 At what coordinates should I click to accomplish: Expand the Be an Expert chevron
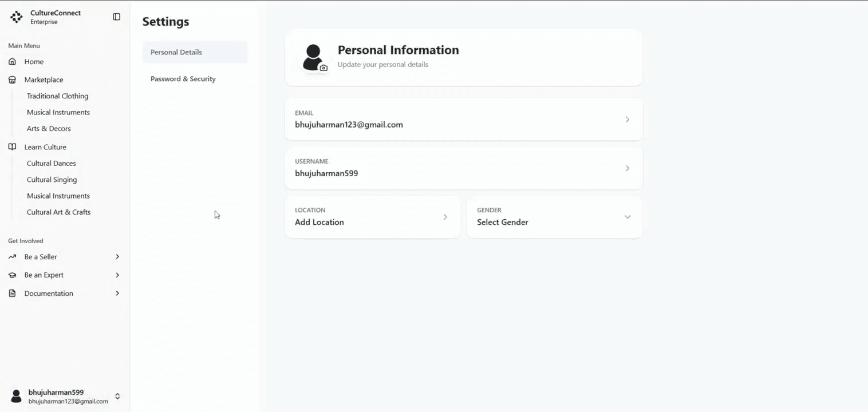[x=117, y=275]
